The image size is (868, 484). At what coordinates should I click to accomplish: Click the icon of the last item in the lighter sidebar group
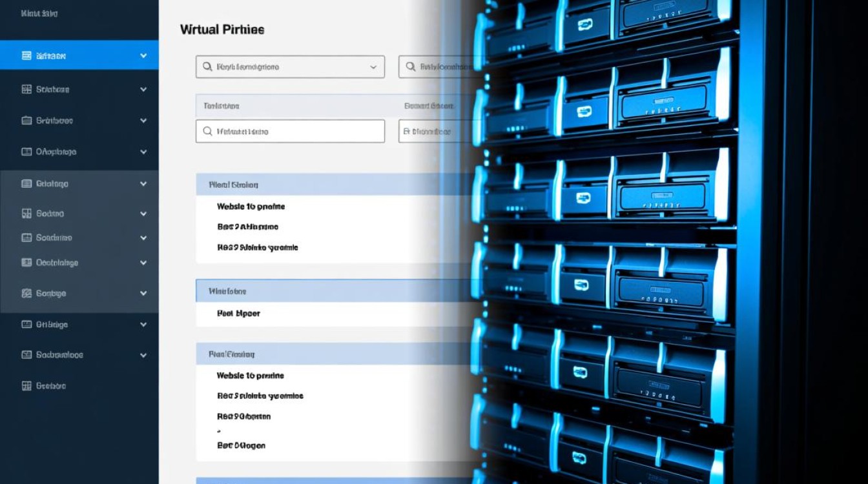26,294
